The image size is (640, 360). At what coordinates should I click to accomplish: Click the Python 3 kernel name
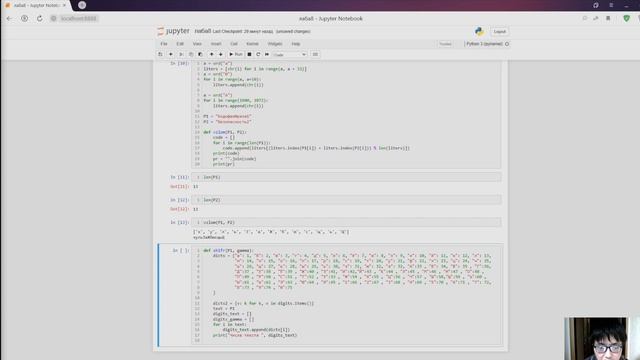(x=484, y=44)
